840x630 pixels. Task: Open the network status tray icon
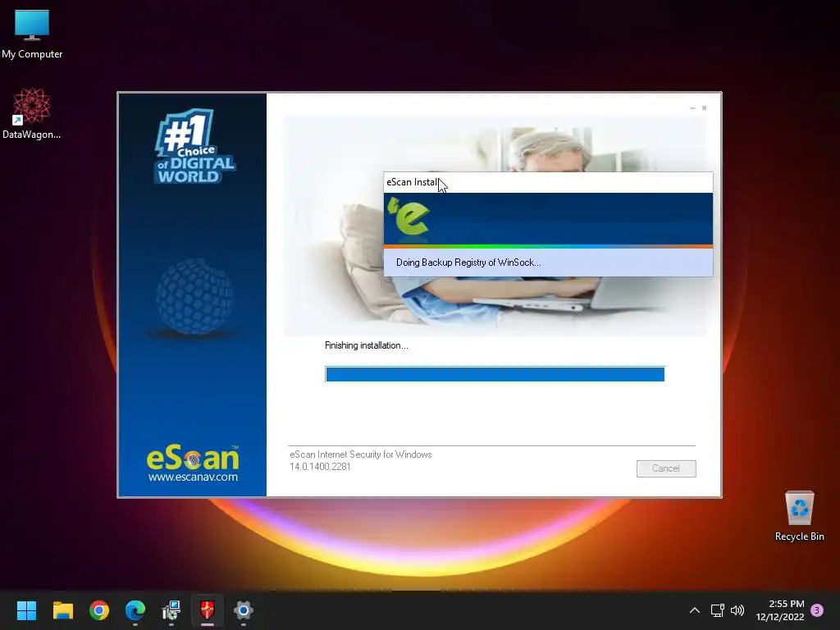pos(717,610)
